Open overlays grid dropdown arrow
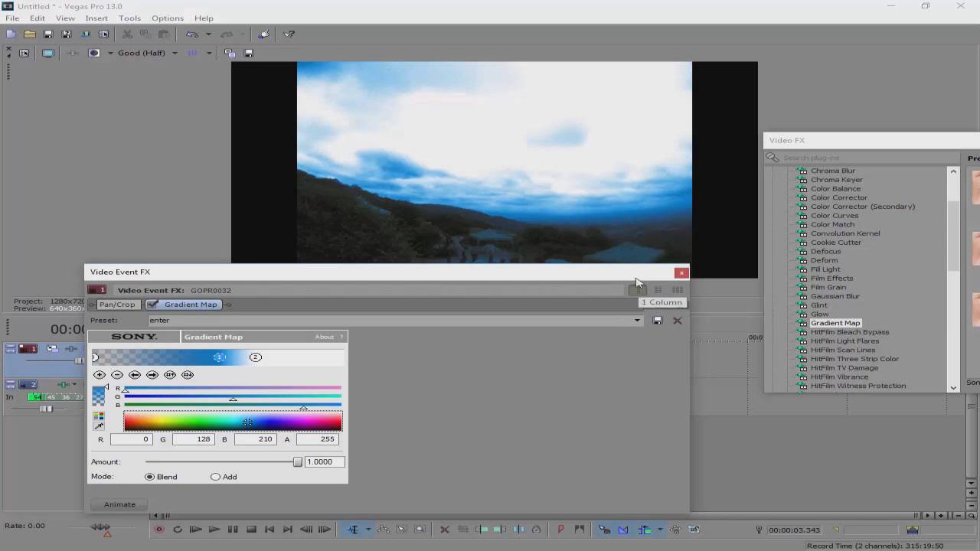 click(x=209, y=53)
